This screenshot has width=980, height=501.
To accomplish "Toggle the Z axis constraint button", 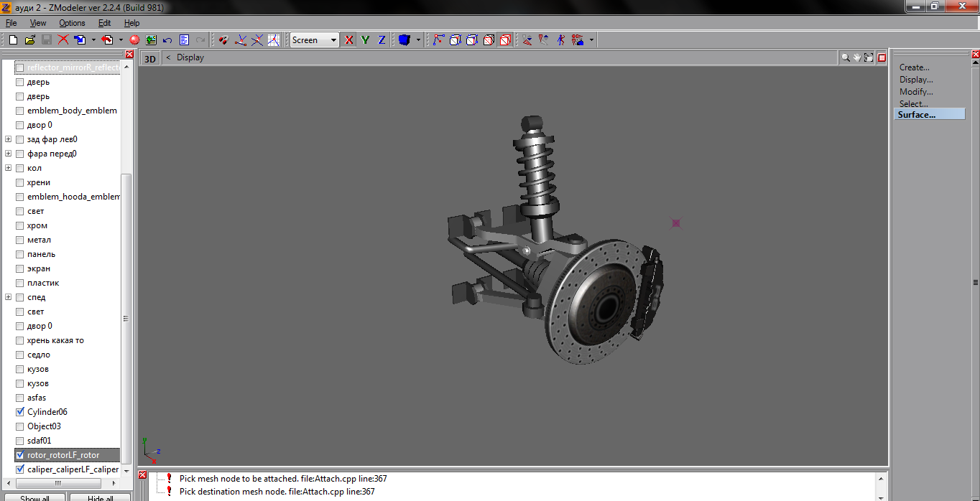I will (x=382, y=40).
